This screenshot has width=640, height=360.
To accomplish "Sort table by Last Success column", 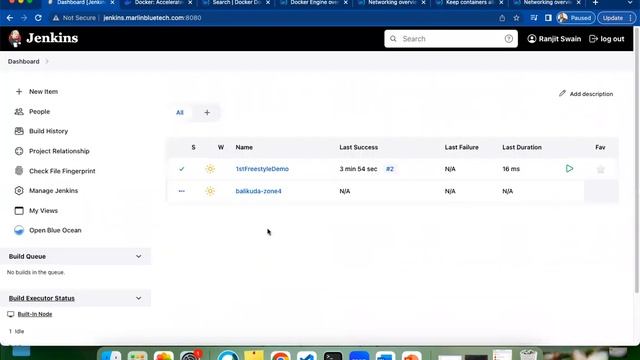I will (x=358, y=147).
